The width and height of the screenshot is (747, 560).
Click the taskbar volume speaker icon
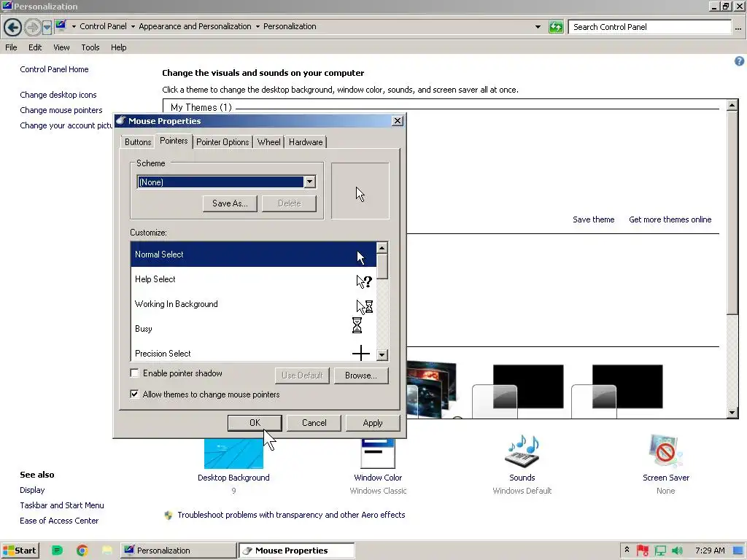point(677,551)
